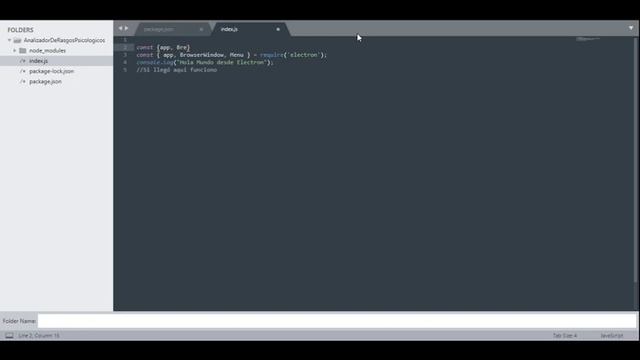Screen dimensions: 640x360
Task: Open package-lock.json in the sidebar
Action: 51,71
